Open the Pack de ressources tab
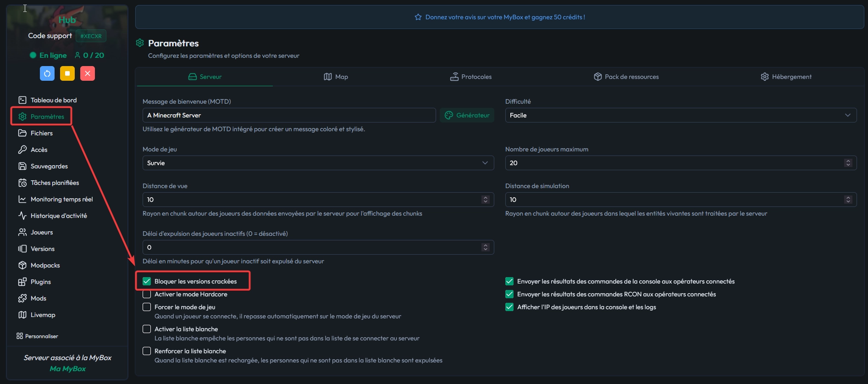 click(626, 77)
